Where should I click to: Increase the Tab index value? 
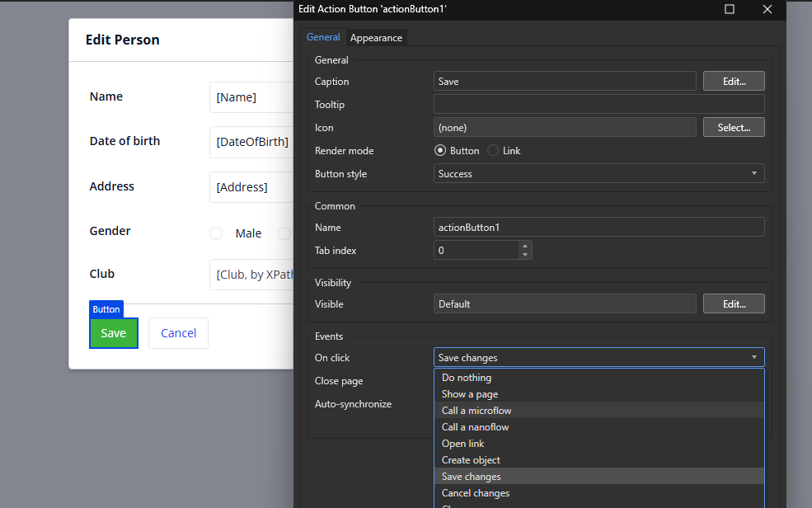tap(525, 246)
